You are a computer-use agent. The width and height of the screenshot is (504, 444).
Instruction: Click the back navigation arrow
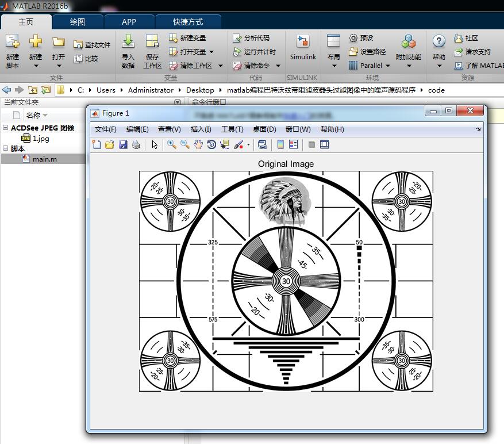coord(6,90)
